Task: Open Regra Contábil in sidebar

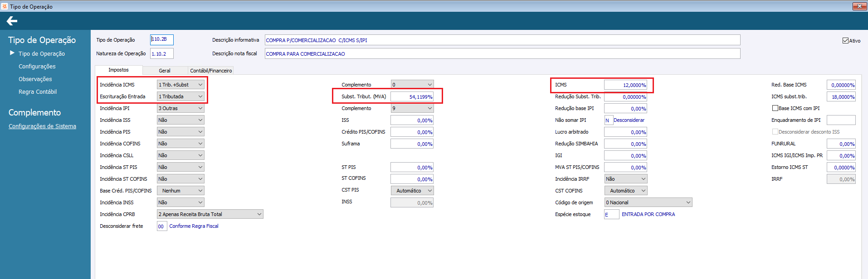Action: (x=38, y=91)
